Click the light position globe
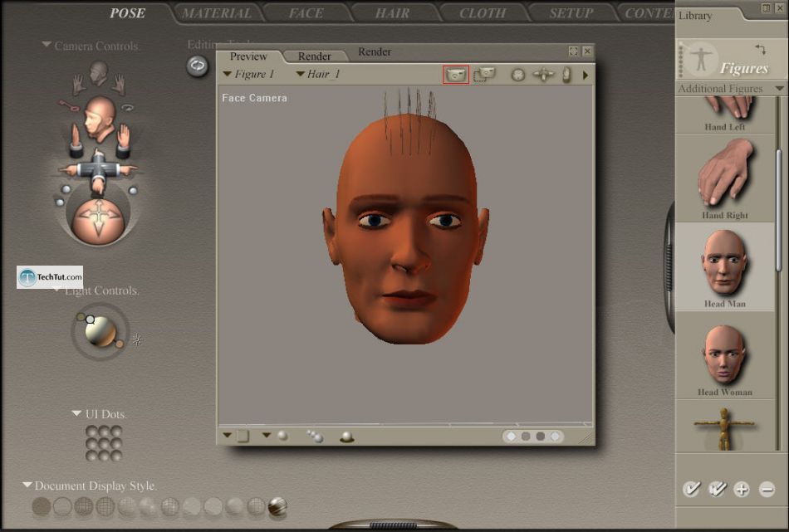This screenshot has height=532, width=789. [x=100, y=332]
